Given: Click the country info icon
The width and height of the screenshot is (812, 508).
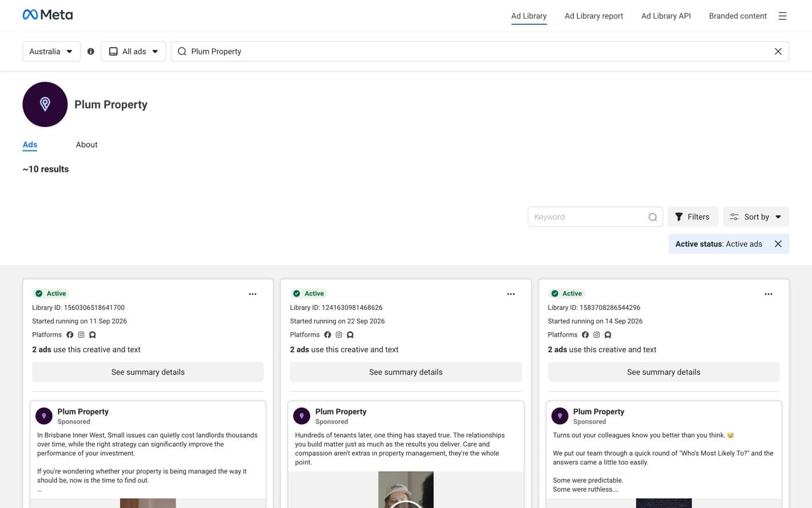Looking at the screenshot, I should click(x=90, y=51).
